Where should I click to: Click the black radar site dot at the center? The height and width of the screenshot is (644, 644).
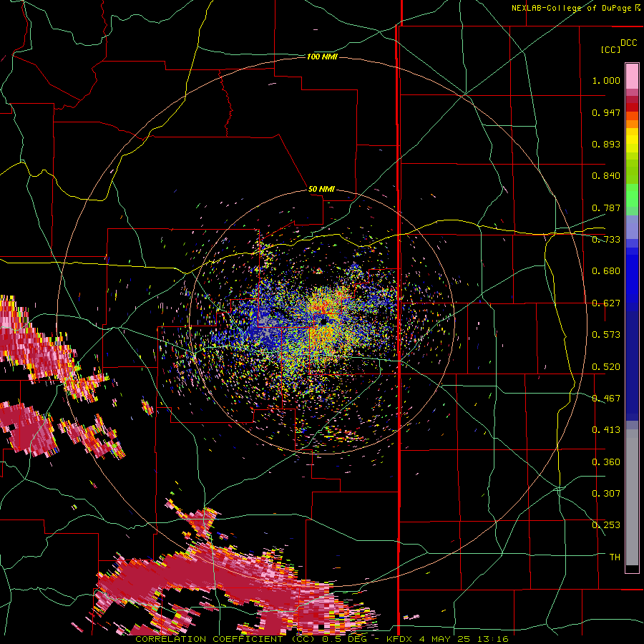tap(324, 322)
